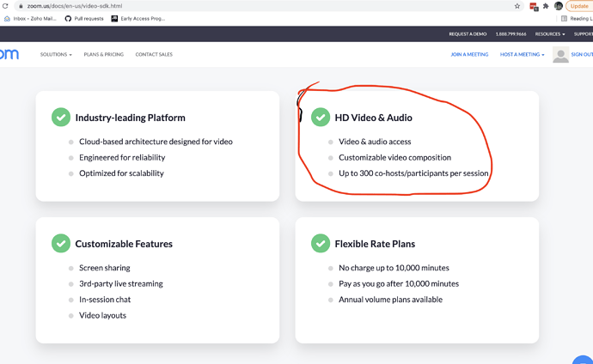
Task: Open the Extensions puzzle-piece menu
Action: (546, 6)
